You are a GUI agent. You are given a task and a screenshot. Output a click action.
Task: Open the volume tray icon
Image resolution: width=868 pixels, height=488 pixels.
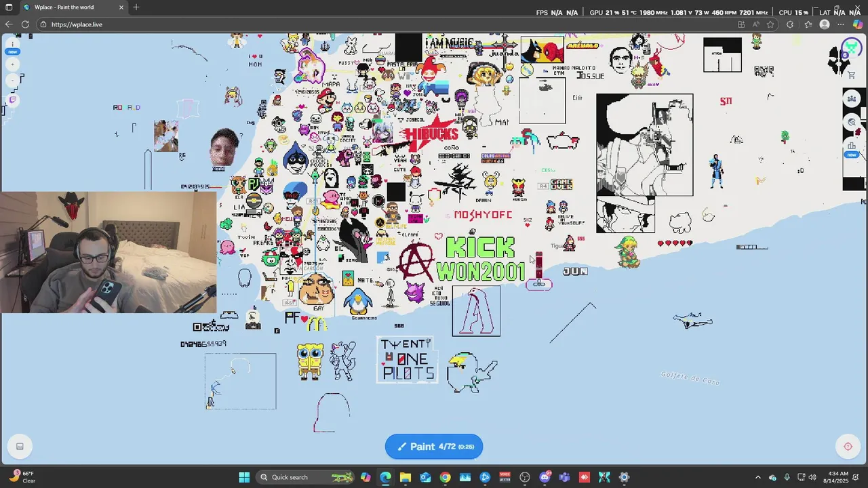(812, 477)
